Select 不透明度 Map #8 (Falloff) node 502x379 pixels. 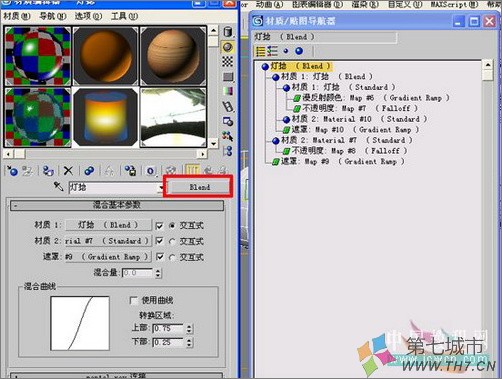pos(349,151)
